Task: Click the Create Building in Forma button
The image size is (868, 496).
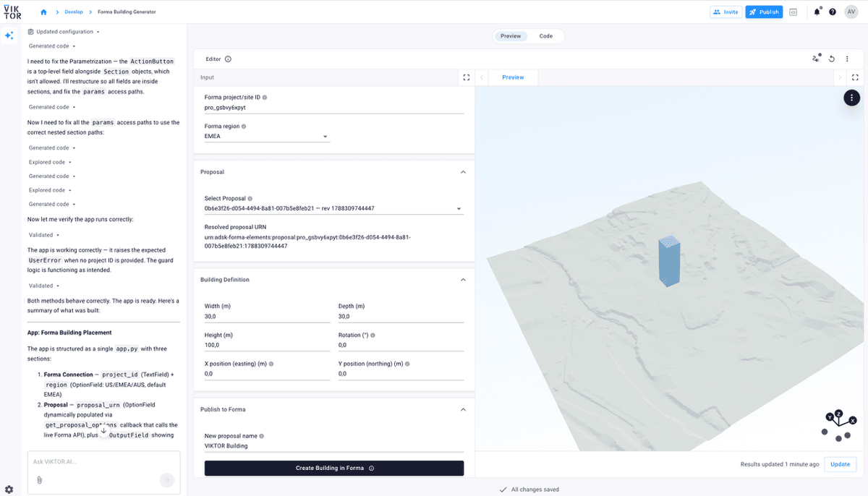Action: point(334,468)
